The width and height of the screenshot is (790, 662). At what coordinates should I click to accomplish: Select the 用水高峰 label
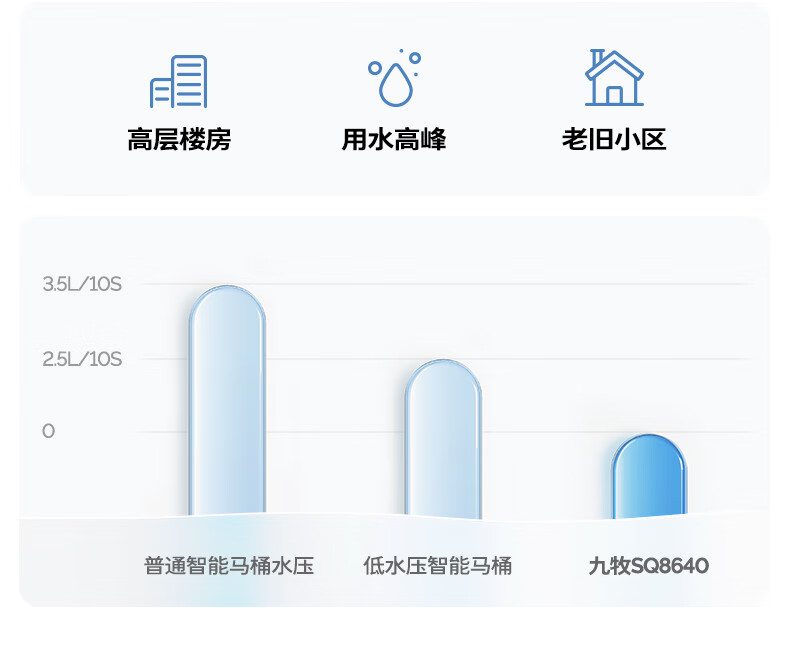tap(394, 140)
